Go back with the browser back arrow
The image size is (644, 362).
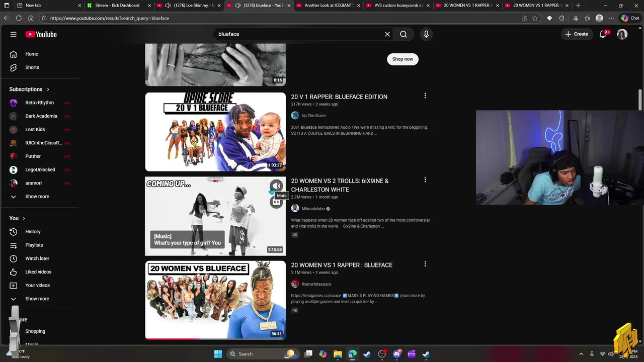7,18
